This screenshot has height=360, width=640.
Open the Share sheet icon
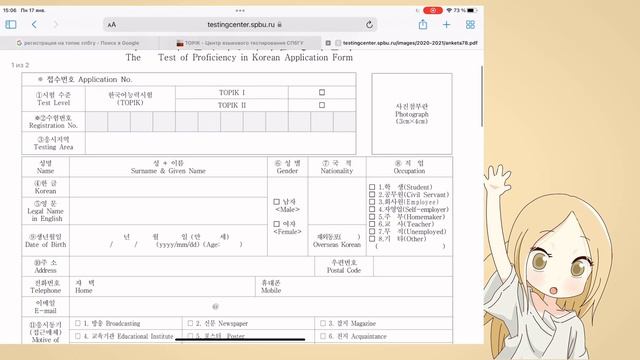click(x=423, y=24)
